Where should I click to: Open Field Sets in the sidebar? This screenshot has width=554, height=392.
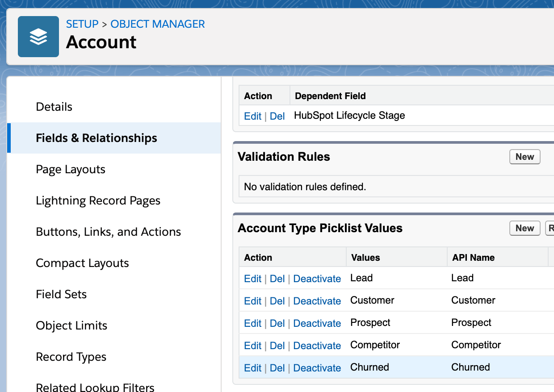pos(61,294)
